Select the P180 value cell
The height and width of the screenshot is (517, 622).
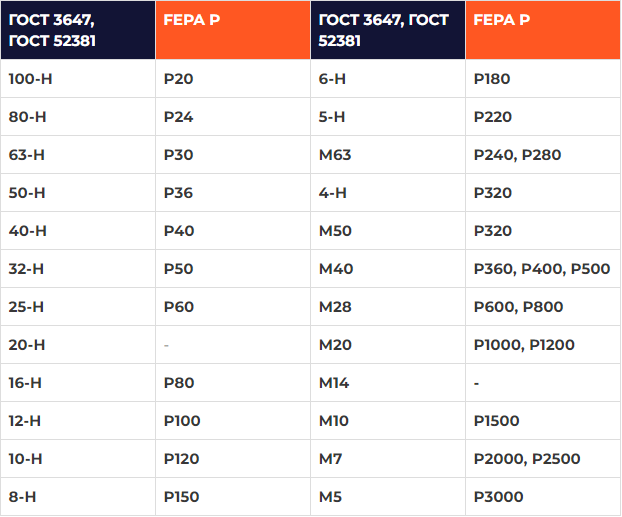(x=492, y=79)
